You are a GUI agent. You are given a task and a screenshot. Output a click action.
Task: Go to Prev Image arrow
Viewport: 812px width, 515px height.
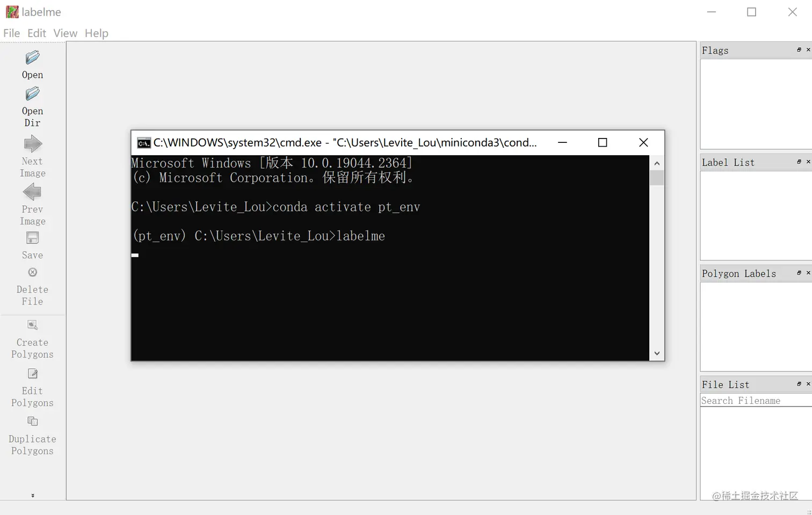coord(32,192)
